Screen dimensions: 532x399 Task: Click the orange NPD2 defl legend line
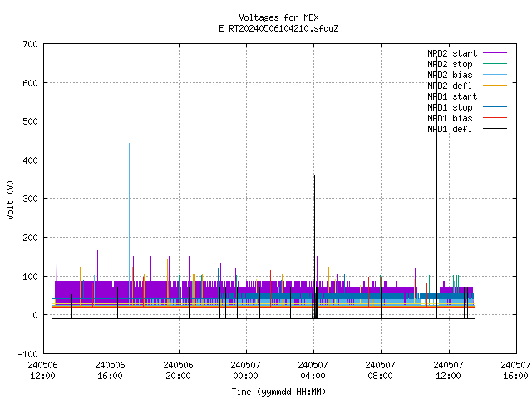(495, 85)
